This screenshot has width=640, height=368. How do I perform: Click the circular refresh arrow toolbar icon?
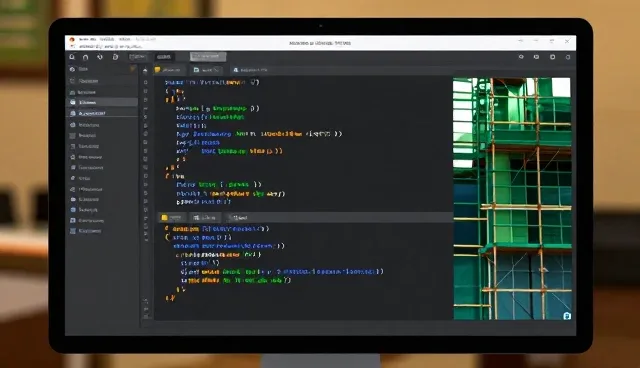(100, 57)
